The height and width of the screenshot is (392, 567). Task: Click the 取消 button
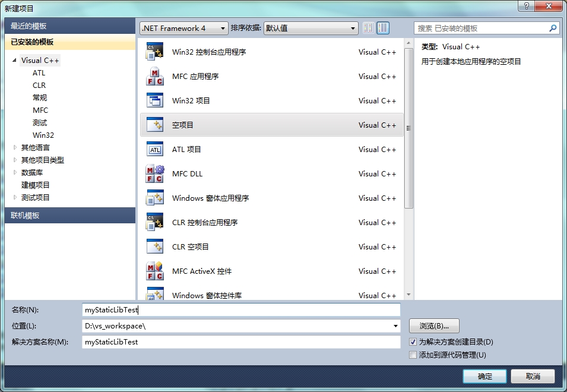tap(533, 376)
